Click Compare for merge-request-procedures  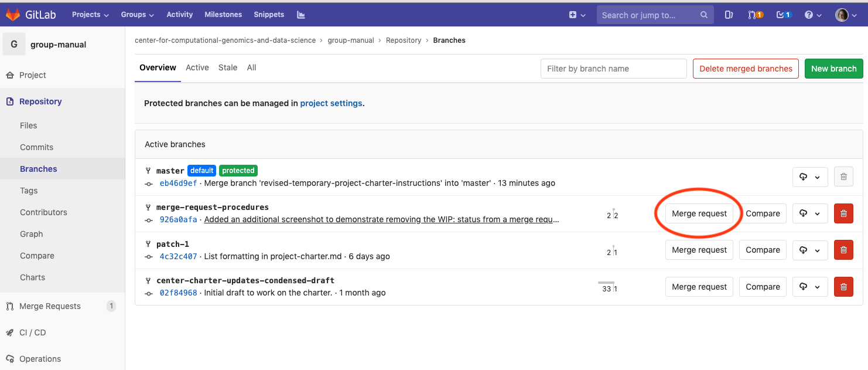click(763, 213)
